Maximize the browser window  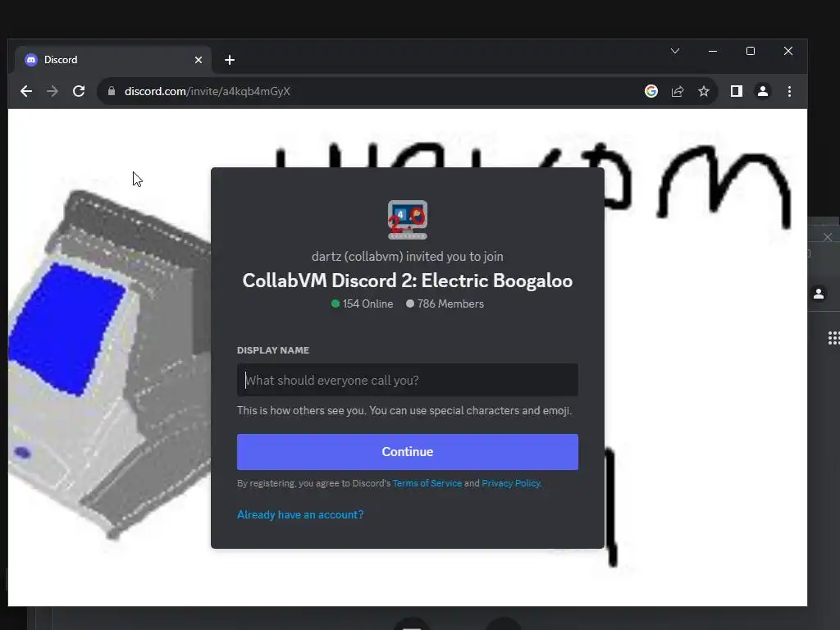click(x=750, y=51)
